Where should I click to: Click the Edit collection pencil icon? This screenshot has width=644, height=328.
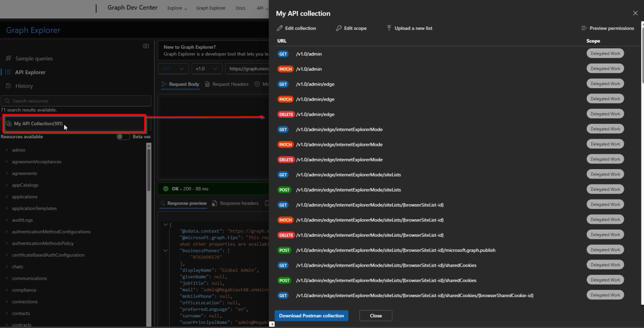pyautogui.click(x=279, y=28)
